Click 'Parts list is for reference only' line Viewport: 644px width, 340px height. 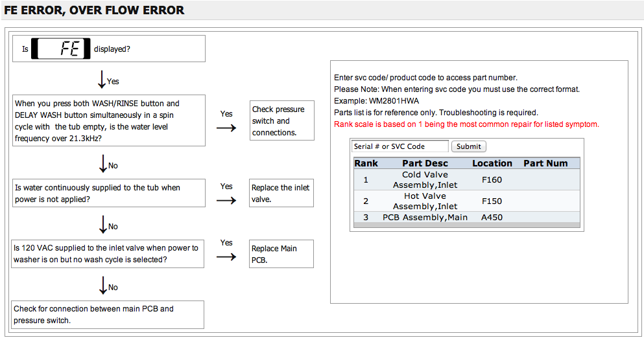pyautogui.click(x=436, y=113)
